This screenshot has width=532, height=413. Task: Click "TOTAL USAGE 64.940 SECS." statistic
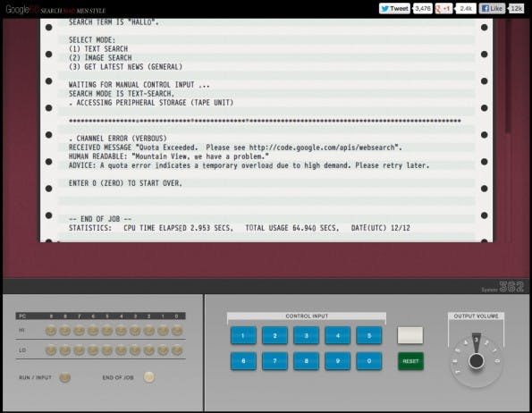coord(292,228)
